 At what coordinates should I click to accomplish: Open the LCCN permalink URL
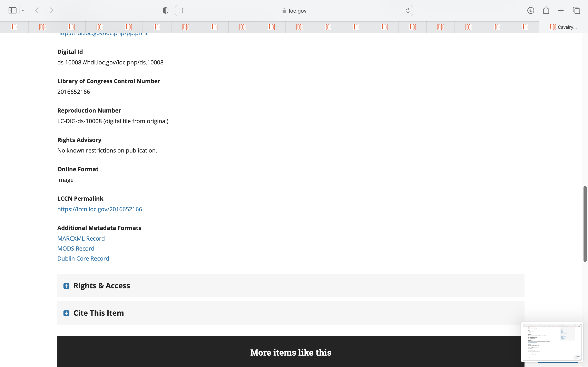[100, 209]
